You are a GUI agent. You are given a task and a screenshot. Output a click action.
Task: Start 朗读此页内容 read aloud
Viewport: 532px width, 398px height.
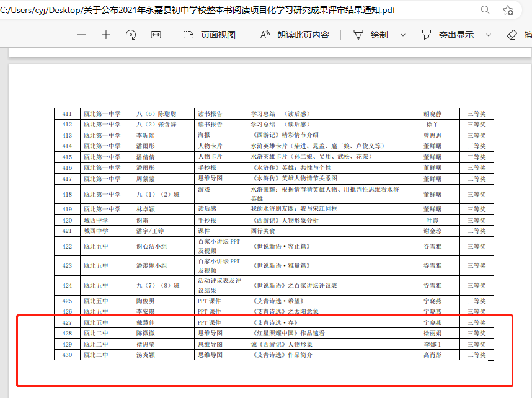[x=295, y=35]
